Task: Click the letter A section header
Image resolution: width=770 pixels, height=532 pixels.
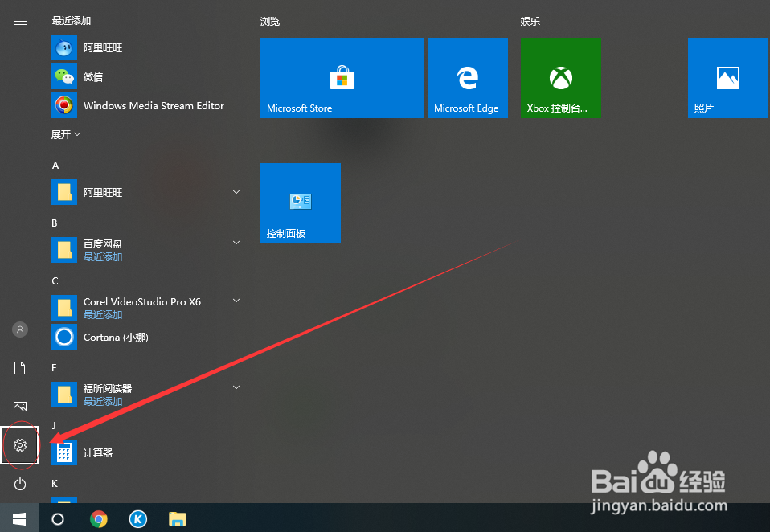Action: coord(55,166)
